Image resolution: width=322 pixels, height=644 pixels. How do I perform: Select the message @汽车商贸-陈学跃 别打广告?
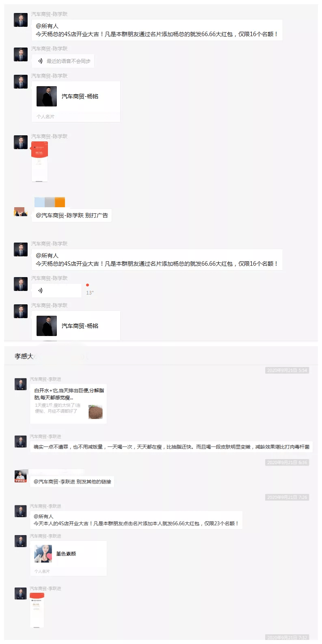[72, 215]
